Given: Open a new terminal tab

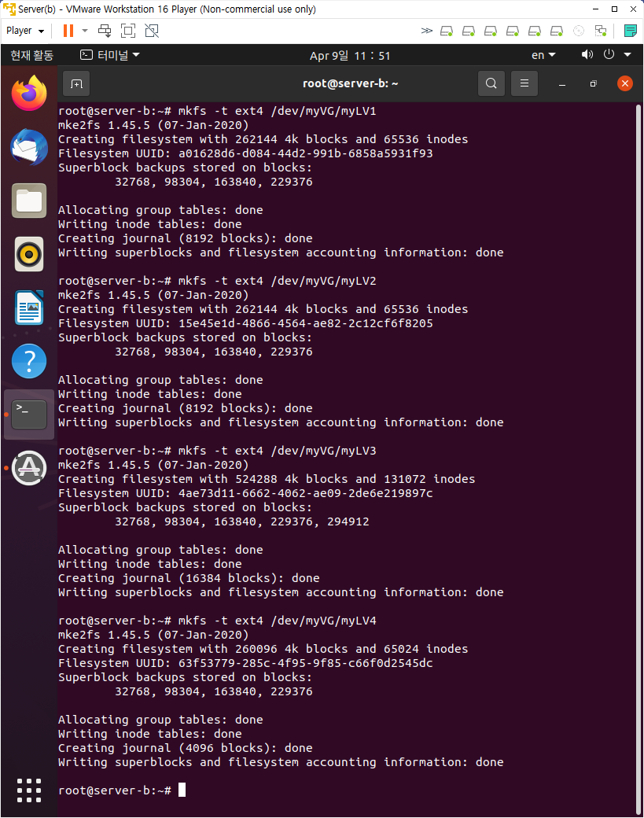Looking at the screenshot, I should pyautogui.click(x=76, y=83).
